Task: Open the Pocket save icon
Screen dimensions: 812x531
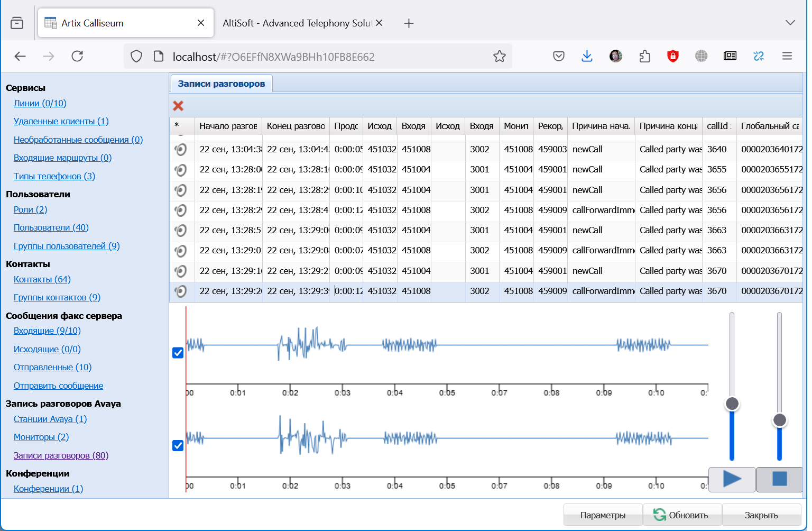Action: pos(559,56)
